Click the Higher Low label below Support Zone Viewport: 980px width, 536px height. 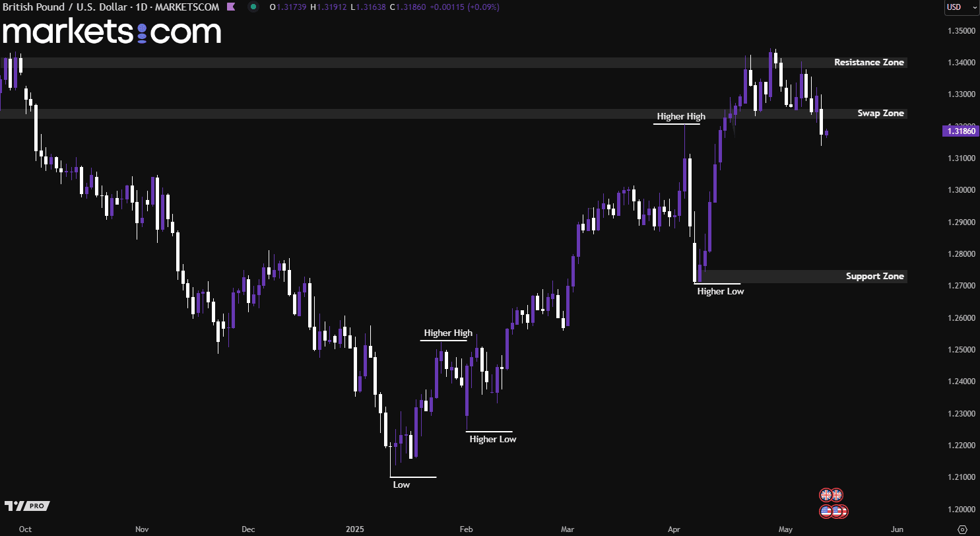pyautogui.click(x=720, y=291)
